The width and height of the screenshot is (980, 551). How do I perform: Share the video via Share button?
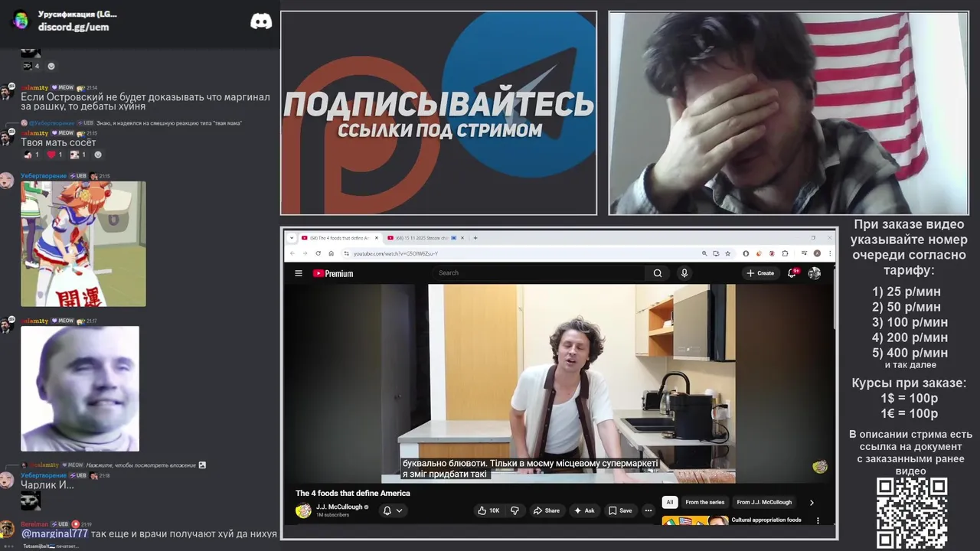[547, 510]
